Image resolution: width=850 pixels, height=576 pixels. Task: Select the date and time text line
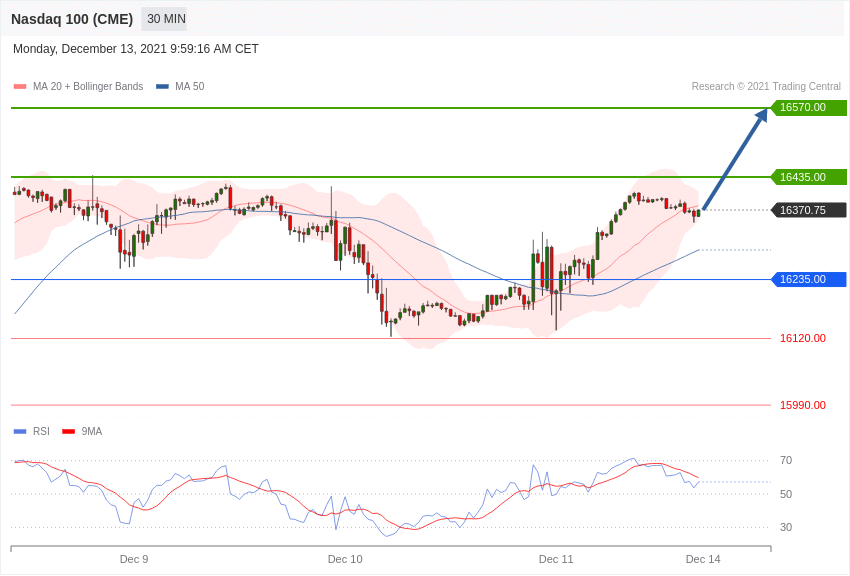136,49
